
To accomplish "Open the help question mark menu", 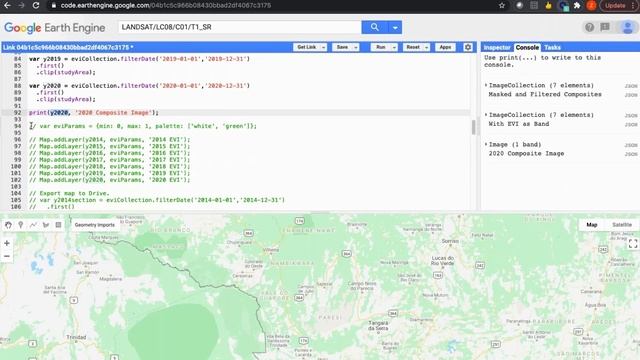I will pos(589,27).
